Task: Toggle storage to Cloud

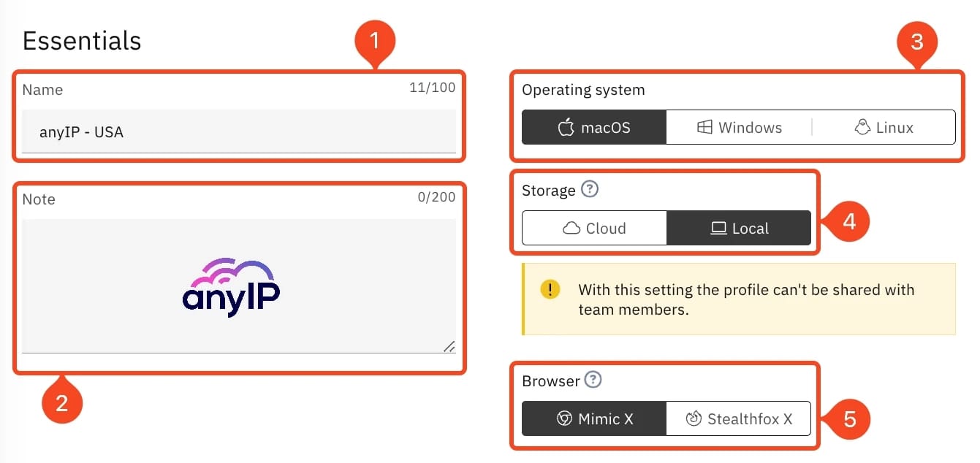Action: pyautogui.click(x=594, y=227)
